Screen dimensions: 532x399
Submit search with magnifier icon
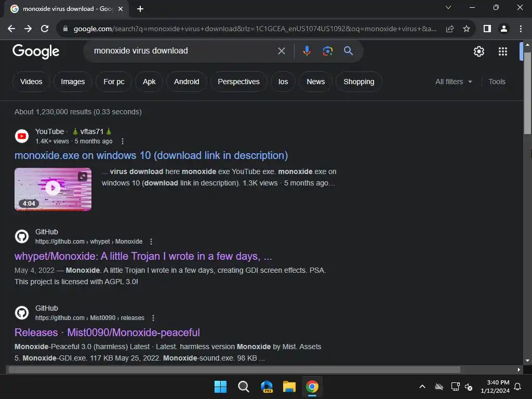tap(348, 51)
